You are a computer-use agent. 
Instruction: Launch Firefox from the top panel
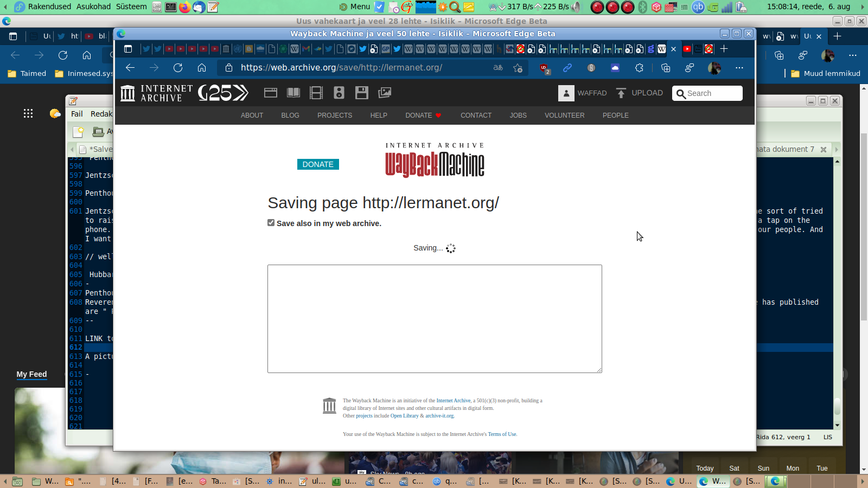185,7
